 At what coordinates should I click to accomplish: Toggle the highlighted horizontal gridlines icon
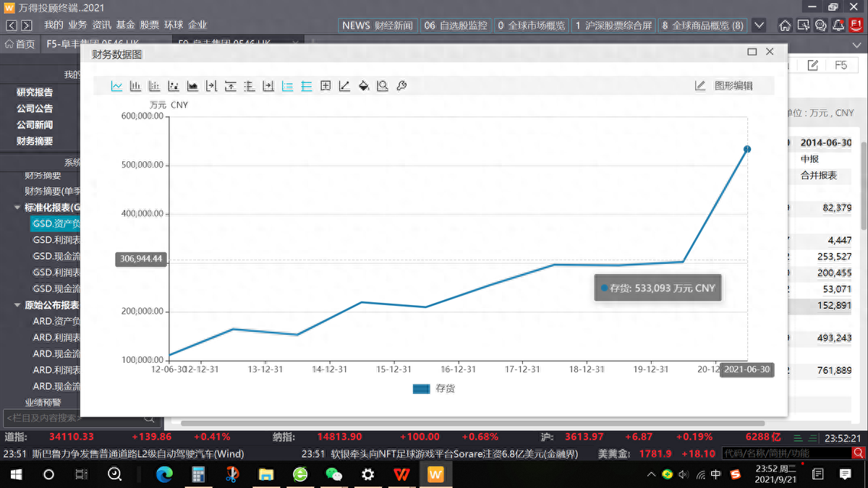click(307, 86)
